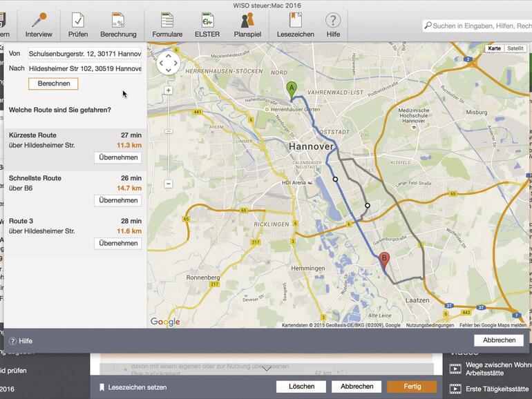Viewport: 532px width, 399px height.
Task: Click the route waypoint near HDI Arena
Action: 335,179
